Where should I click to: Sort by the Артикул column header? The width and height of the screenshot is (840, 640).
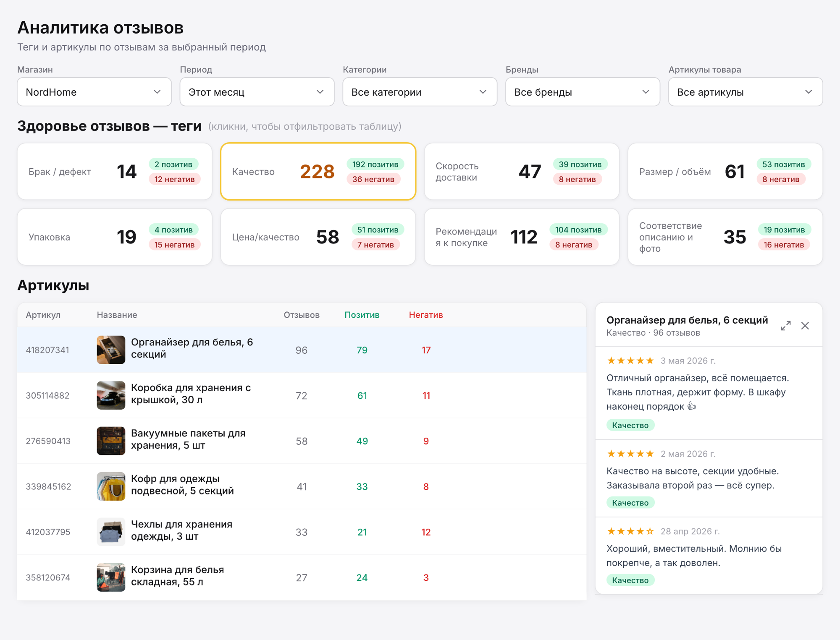tap(43, 315)
